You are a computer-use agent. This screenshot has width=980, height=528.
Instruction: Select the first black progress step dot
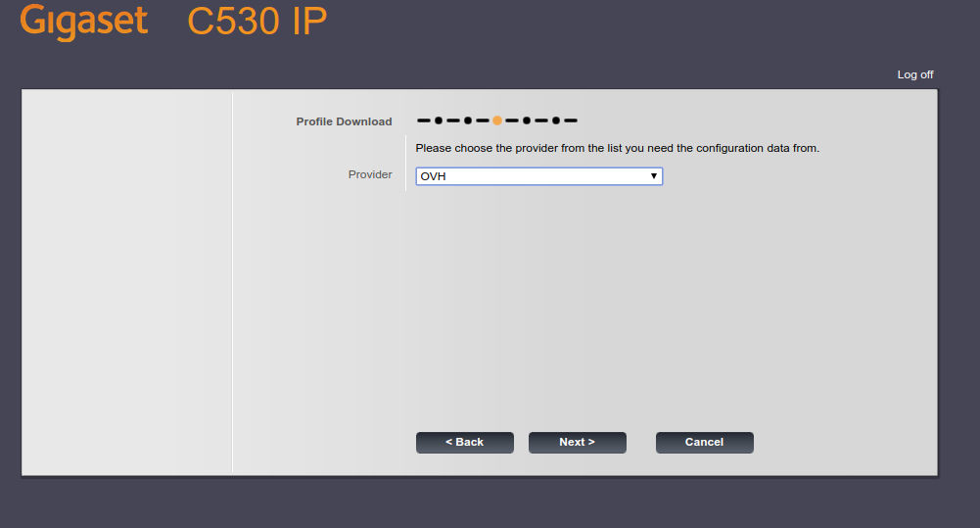point(439,120)
